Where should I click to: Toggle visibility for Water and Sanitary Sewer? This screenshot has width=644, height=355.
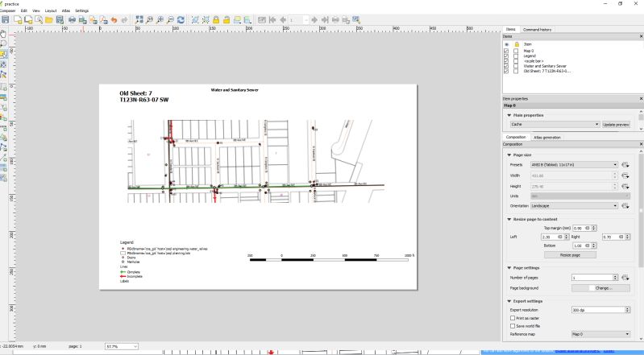click(506, 66)
